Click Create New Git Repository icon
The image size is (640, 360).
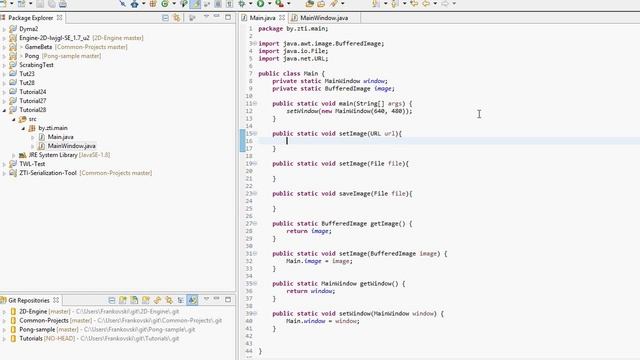146,300
